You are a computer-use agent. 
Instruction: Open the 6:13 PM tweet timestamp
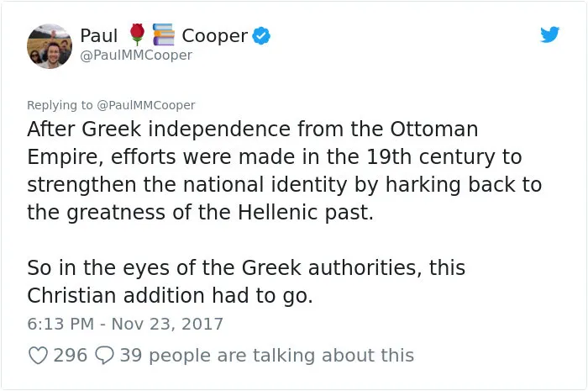click(60, 324)
